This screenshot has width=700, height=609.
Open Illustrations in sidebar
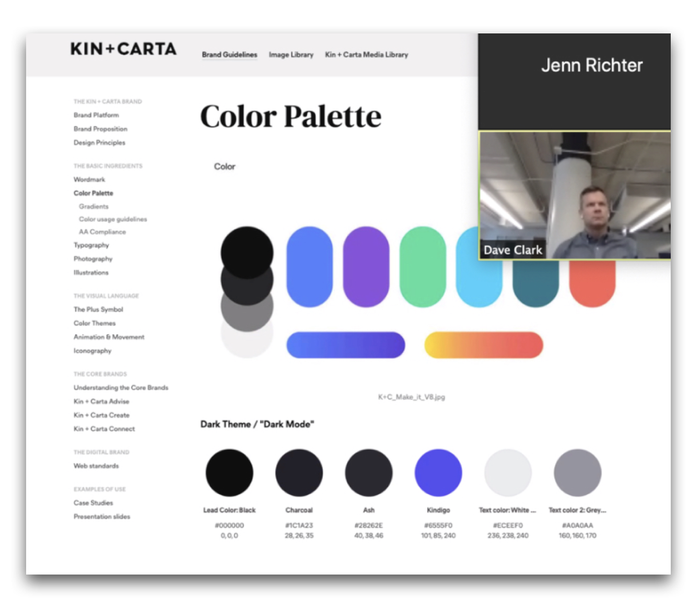[x=91, y=273]
